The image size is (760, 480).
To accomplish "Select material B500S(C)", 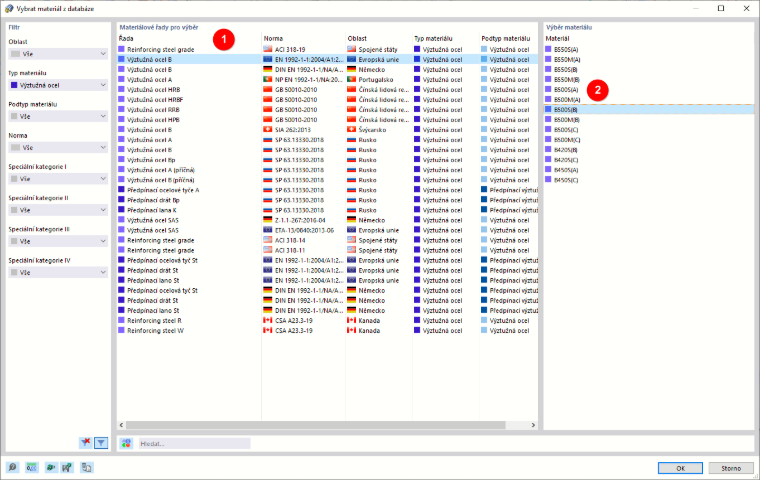I will point(566,129).
